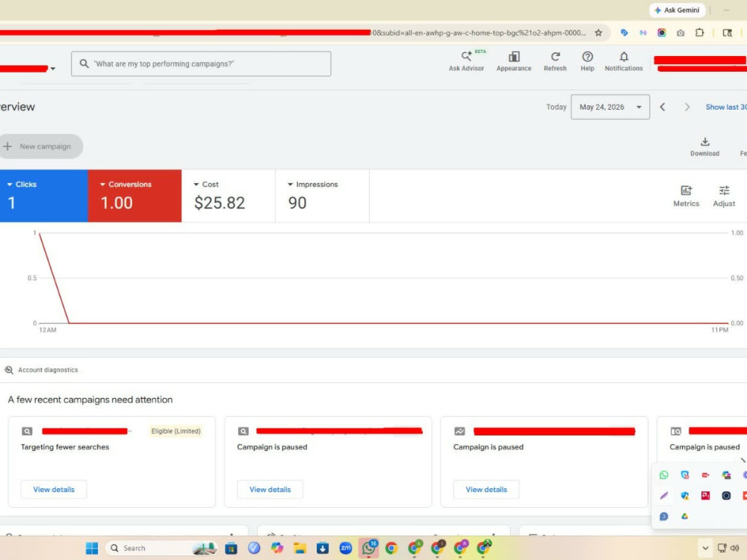Open the Adjust chart settings

pos(724,196)
